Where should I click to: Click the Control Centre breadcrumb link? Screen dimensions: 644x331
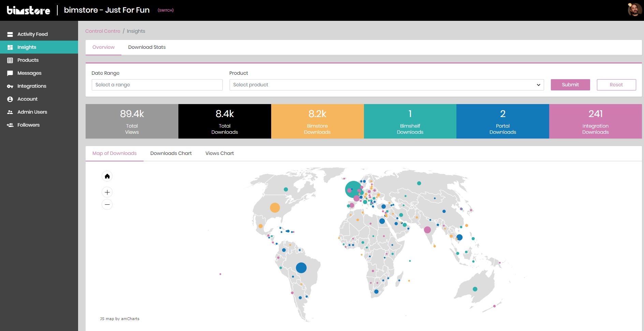click(x=103, y=31)
